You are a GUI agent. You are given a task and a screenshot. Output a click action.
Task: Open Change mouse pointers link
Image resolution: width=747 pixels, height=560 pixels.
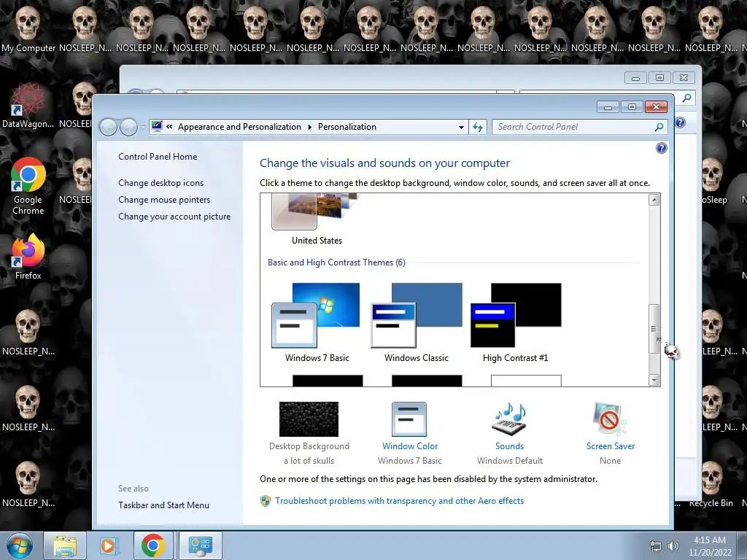pos(164,200)
